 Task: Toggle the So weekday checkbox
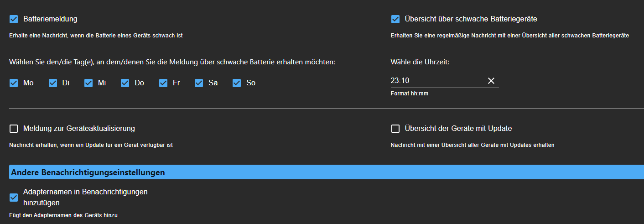237,83
